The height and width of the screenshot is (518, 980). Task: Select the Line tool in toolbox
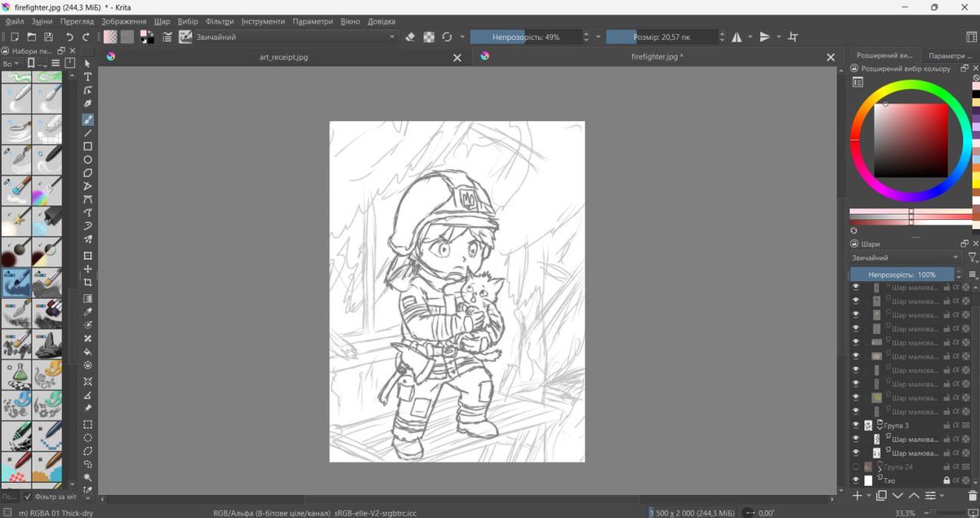pyautogui.click(x=87, y=133)
